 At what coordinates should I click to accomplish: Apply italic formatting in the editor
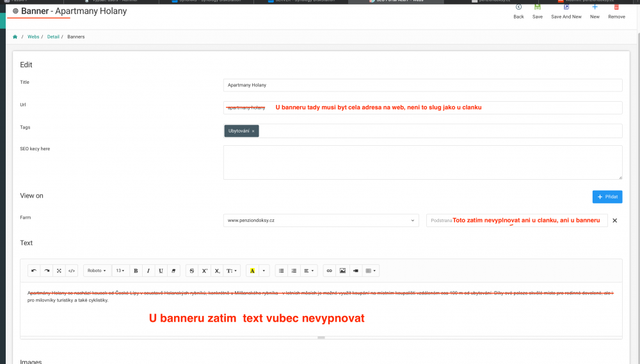(x=148, y=271)
